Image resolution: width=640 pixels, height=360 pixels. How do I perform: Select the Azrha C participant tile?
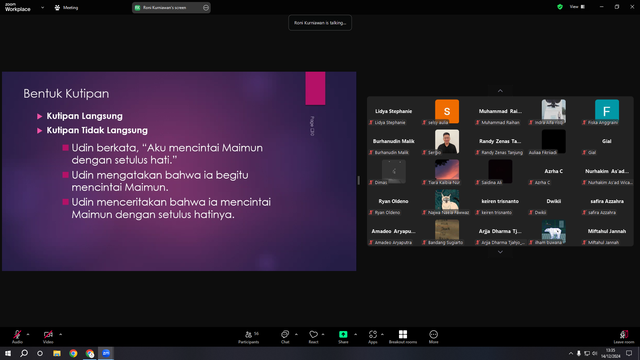click(x=553, y=171)
